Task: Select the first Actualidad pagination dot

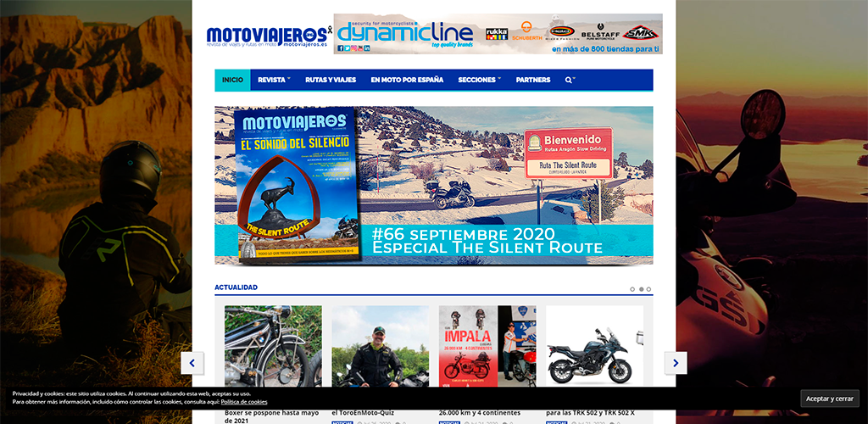Action: (x=632, y=289)
